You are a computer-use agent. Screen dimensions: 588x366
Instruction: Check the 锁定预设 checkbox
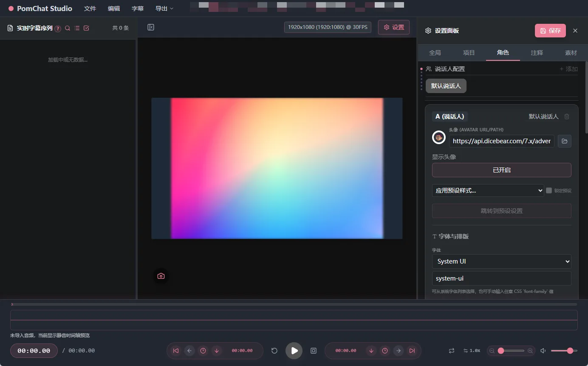coord(549,190)
